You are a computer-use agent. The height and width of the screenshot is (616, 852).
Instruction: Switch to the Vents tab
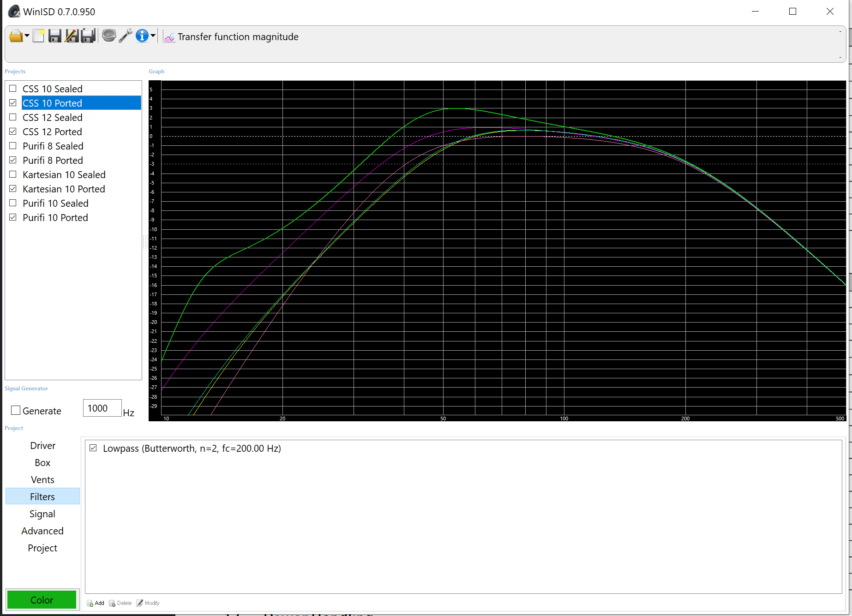click(x=42, y=479)
